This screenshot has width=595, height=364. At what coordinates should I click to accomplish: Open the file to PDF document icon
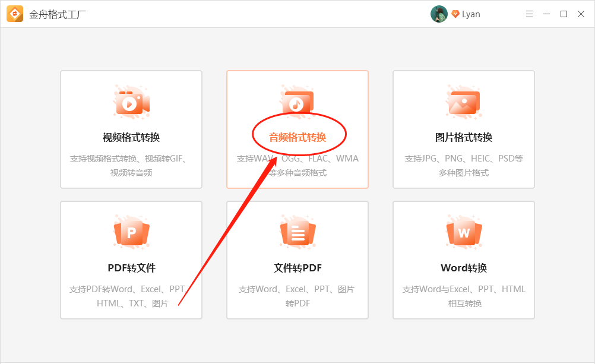point(297,233)
